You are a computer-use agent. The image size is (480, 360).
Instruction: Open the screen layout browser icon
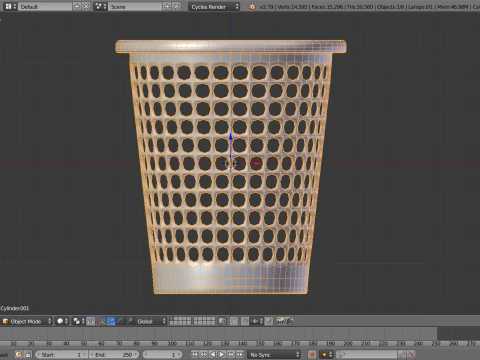pyautogui.click(x=10, y=6)
